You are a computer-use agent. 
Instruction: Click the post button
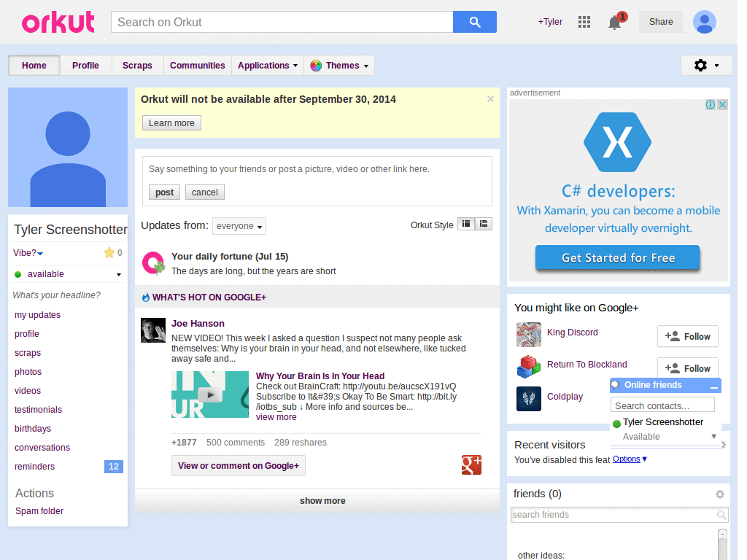(x=164, y=192)
